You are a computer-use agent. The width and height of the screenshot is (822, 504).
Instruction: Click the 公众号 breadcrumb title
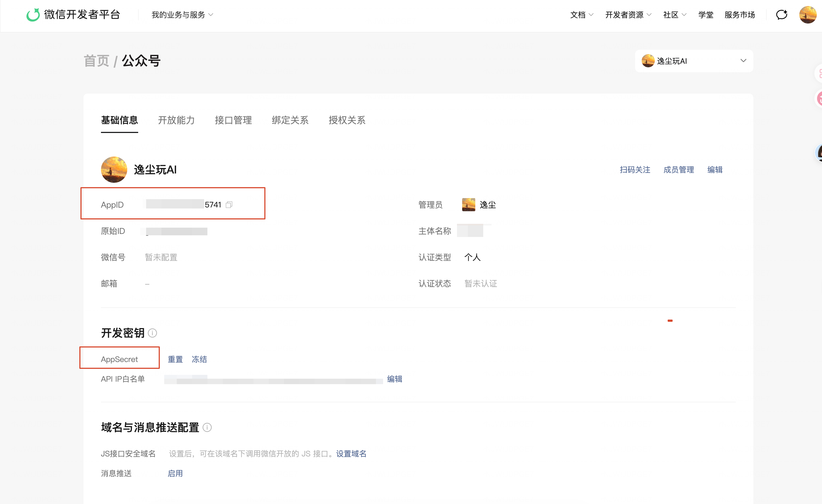pyautogui.click(x=141, y=61)
